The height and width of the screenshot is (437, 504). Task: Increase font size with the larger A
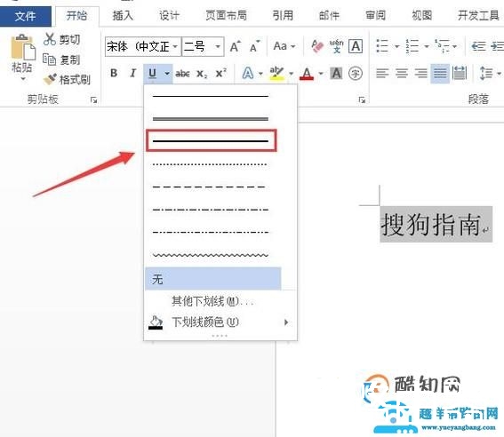click(x=235, y=46)
